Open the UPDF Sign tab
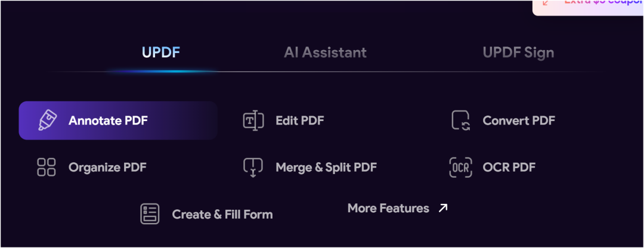 pos(518,52)
